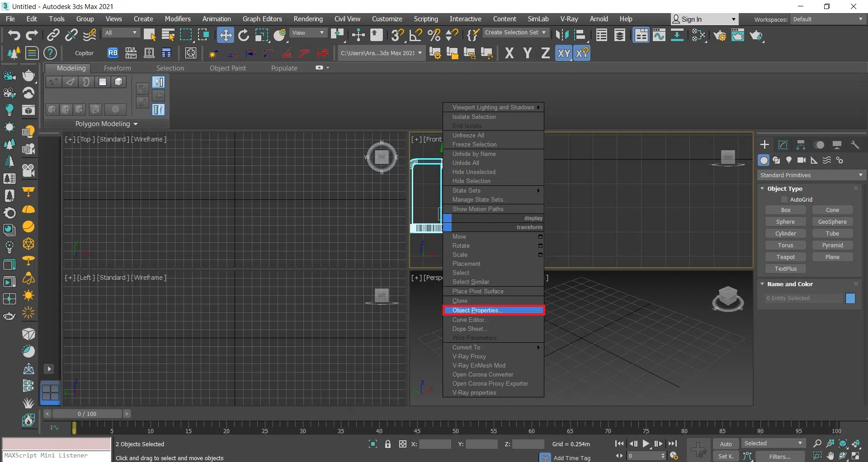The image size is (868, 462).
Task: Click the Select and Rotate tool
Action: pos(244,35)
